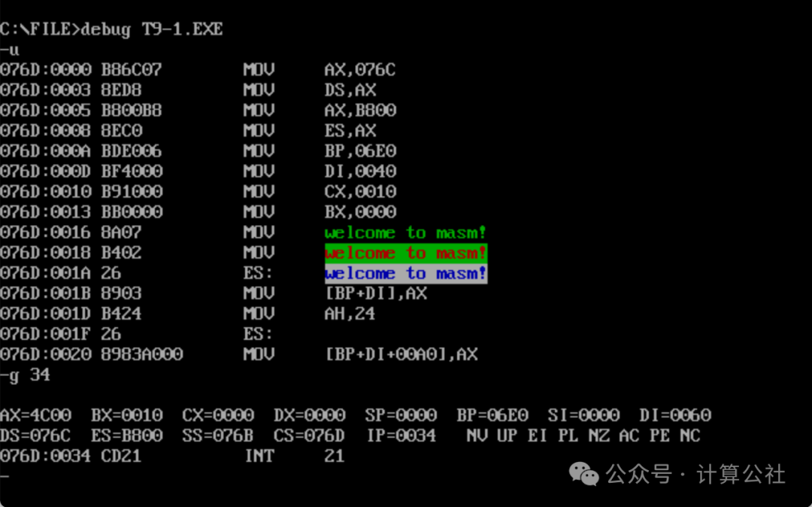Select opcode bytes 8903
Viewport: 812px width, 507px height.
122,293
